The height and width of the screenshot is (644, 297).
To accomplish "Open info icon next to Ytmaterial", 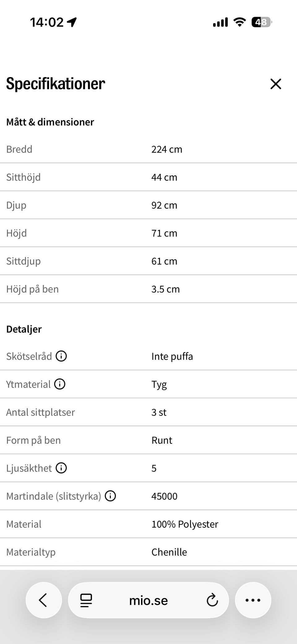I will pyautogui.click(x=60, y=384).
